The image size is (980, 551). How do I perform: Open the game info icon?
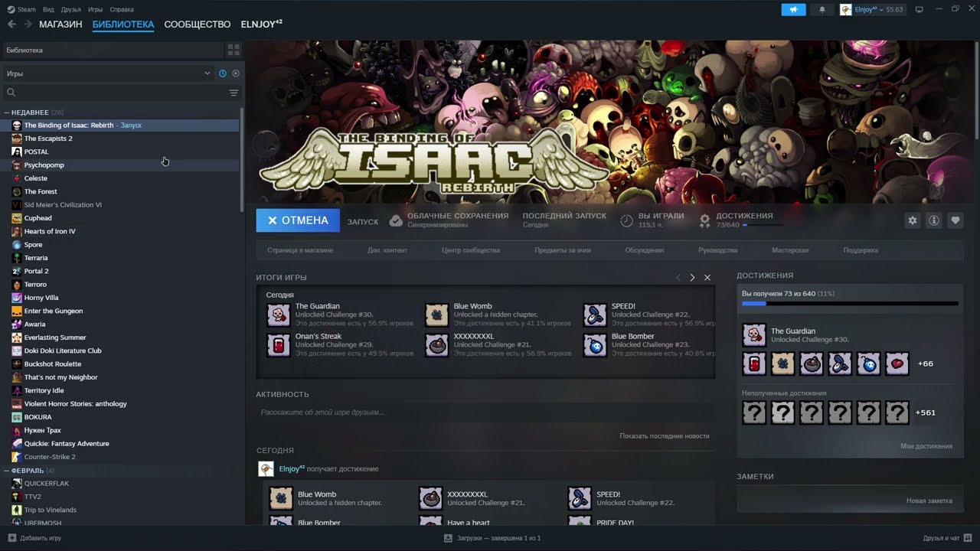(x=934, y=220)
